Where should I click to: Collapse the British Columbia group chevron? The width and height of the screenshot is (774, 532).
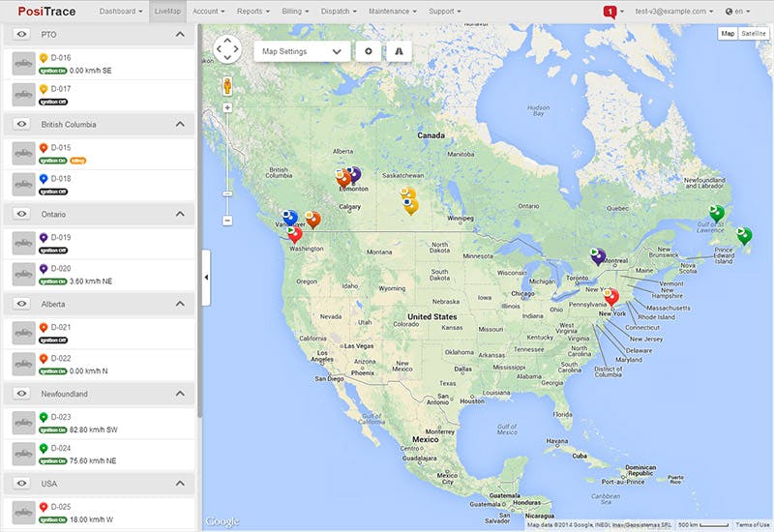coord(180,124)
